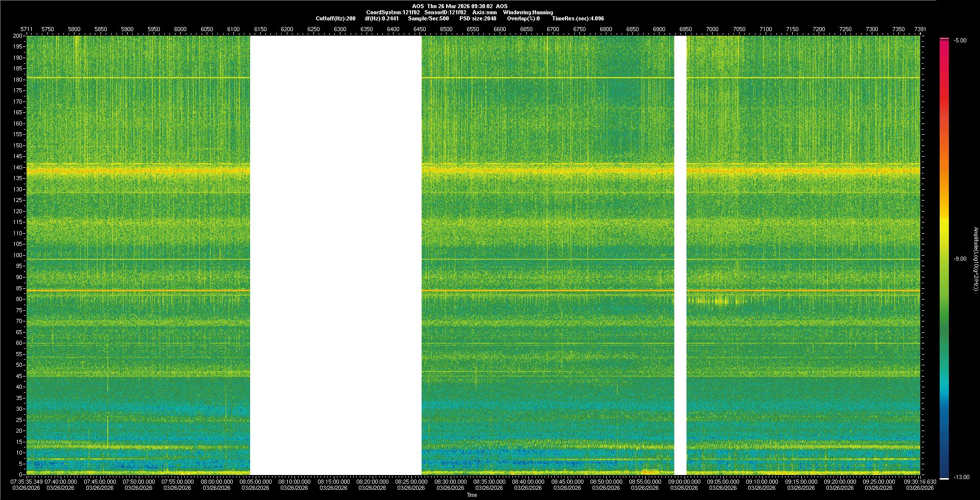
Task: Click the -9.00 colorbar scale label
Action: click(x=960, y=259)
